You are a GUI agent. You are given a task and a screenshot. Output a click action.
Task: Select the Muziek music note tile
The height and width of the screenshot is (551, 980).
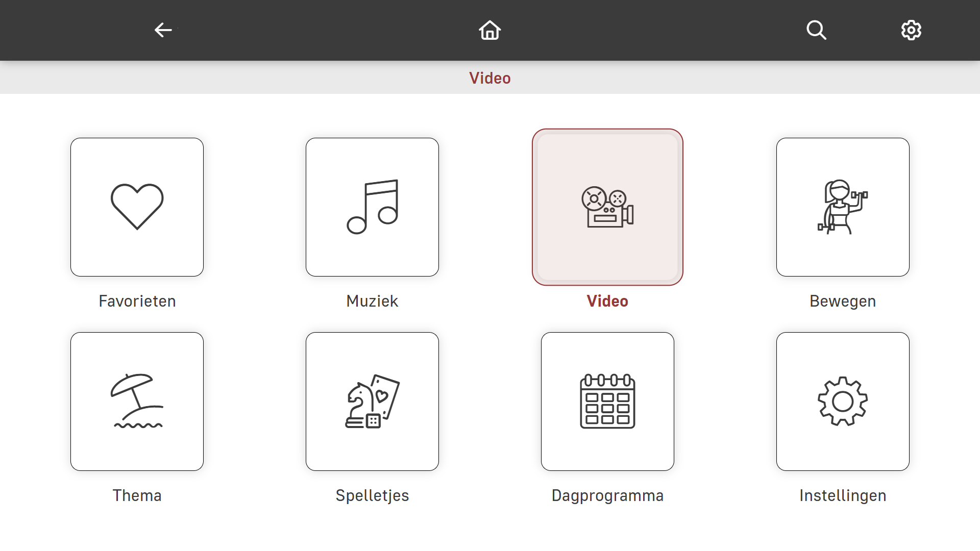(372, 207)
